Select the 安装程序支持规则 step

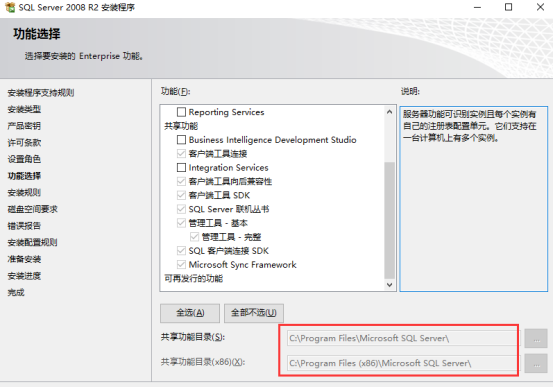coord(41,93)
